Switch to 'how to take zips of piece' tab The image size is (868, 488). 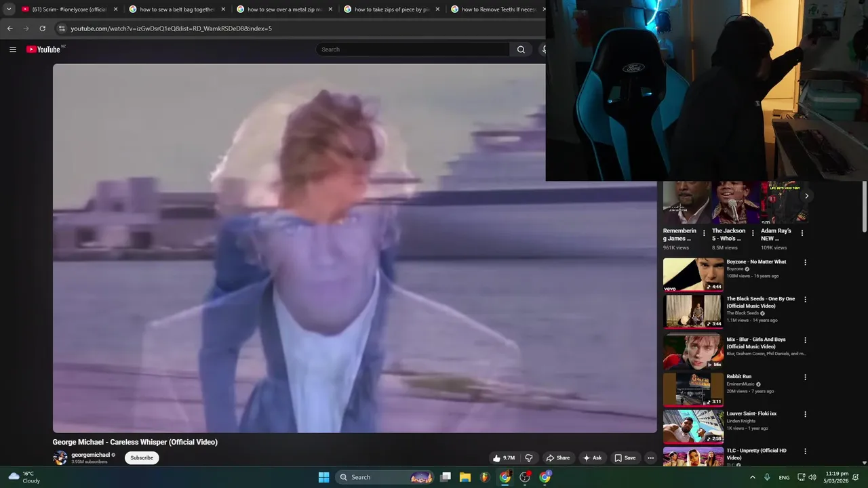(x=391, y=9)
